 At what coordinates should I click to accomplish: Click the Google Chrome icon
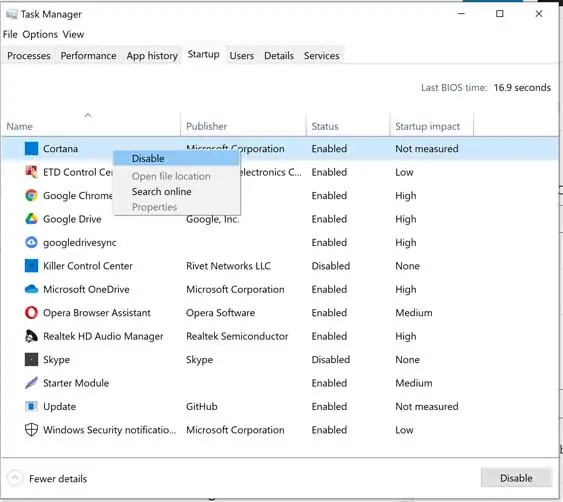[x=31, y=195]
